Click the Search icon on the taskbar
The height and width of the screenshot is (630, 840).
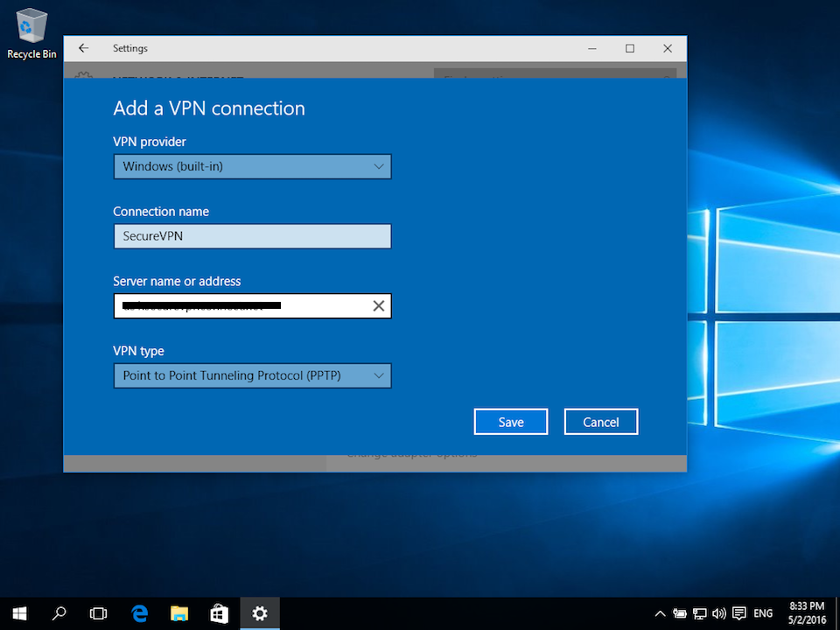pyautogui.click(x=59, y=613)
